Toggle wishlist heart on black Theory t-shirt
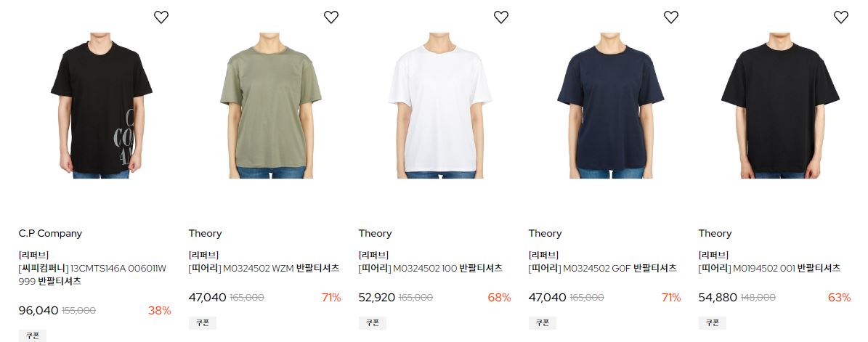This screenshot has width=868, height=342. coord(841,17)
